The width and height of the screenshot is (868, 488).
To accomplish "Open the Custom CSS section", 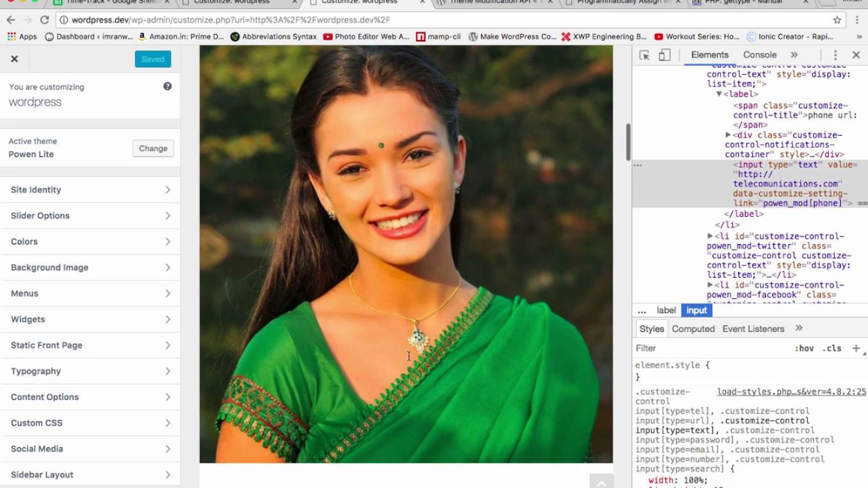I will point(90,423).
